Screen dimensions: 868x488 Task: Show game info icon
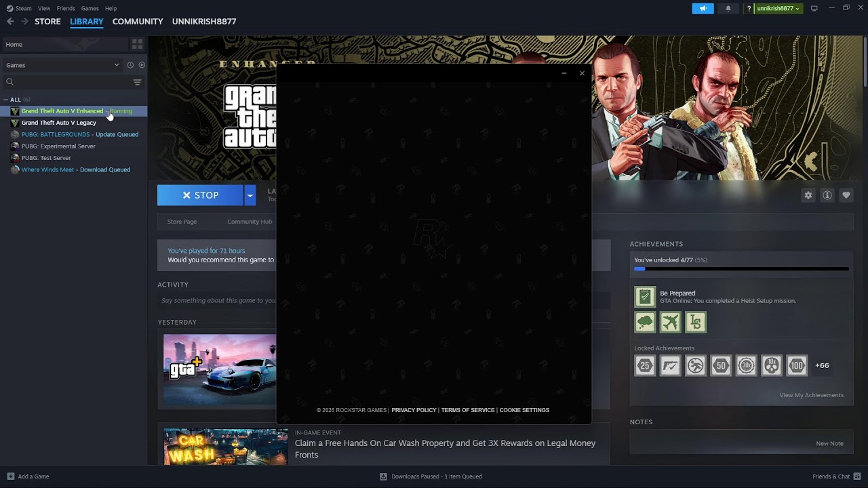click(x=827, y=195)
